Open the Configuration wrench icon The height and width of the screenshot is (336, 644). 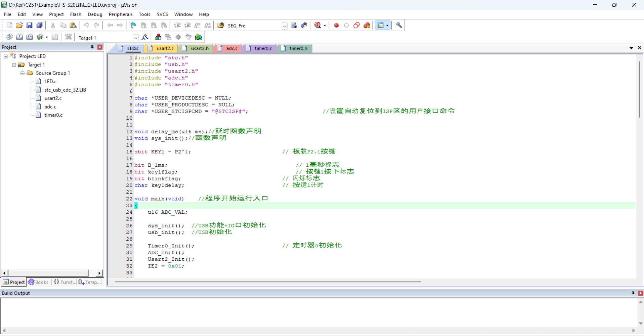coord(399,25)
